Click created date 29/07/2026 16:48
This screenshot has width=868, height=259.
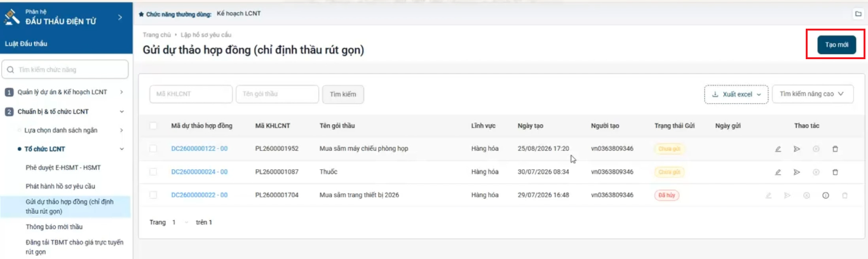click(543, 195)
